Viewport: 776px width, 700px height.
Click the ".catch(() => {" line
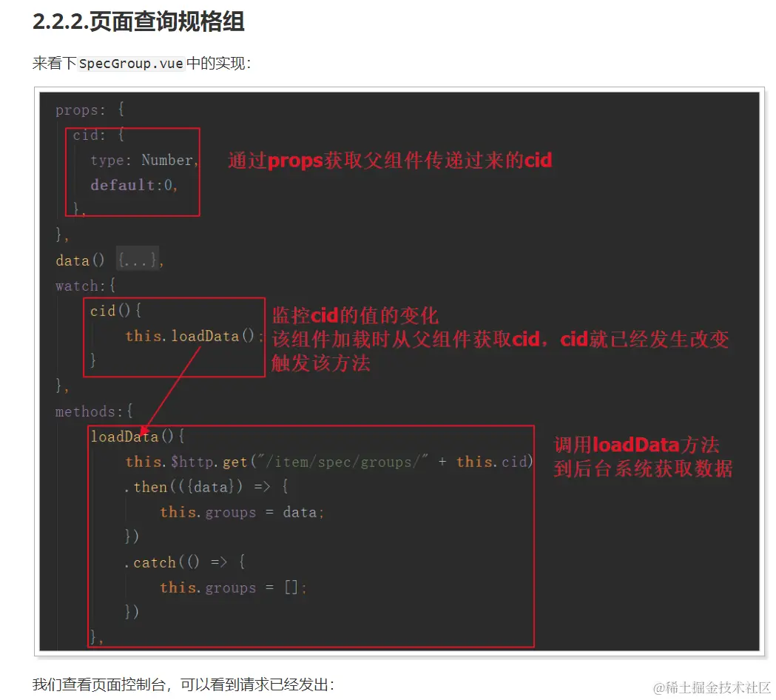185,562
